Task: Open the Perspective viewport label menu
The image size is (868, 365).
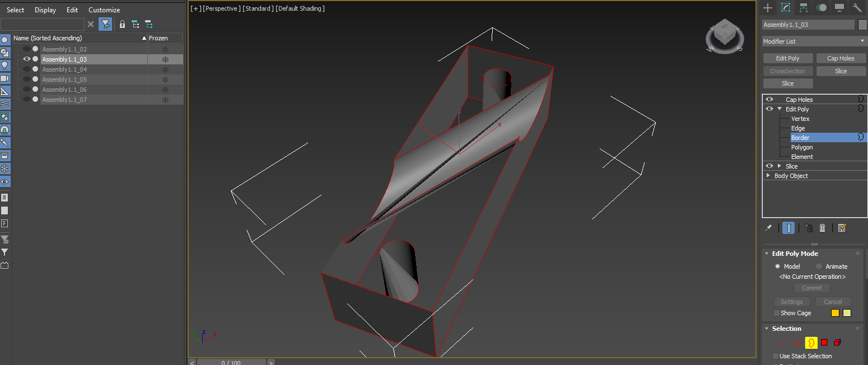Action: [x=222, y=8]
